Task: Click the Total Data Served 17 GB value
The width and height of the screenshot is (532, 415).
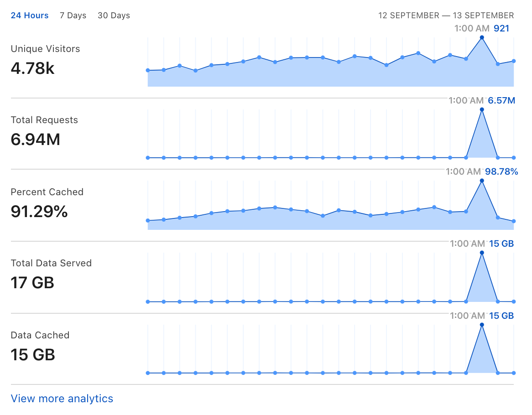Action: point(32,283)
